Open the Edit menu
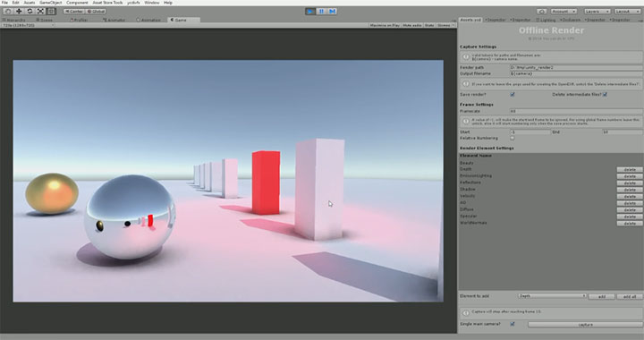 (15, 3)
